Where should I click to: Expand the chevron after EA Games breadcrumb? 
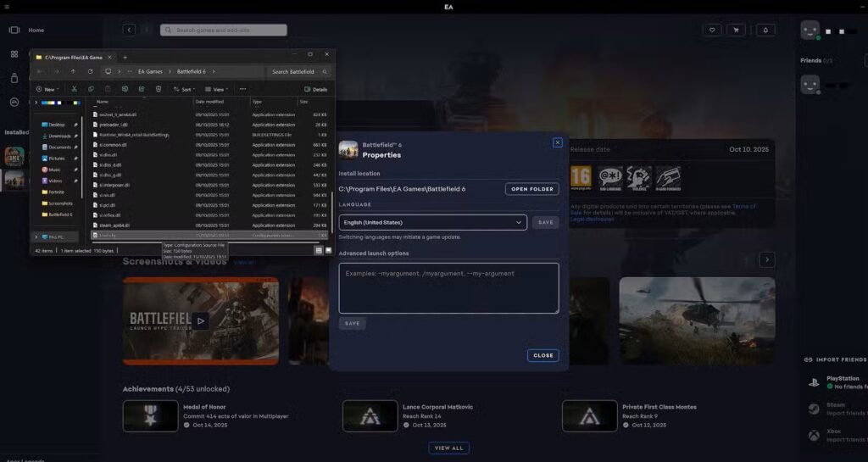pos(170,71)
